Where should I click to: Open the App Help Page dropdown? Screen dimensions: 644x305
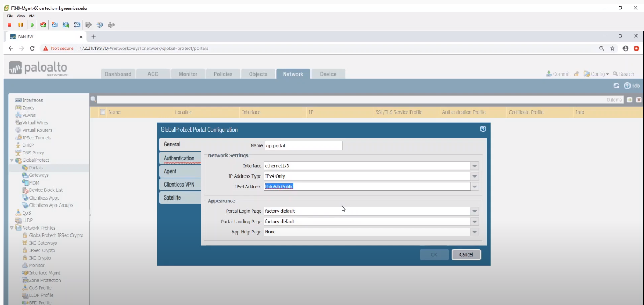[x=475, y=232]
